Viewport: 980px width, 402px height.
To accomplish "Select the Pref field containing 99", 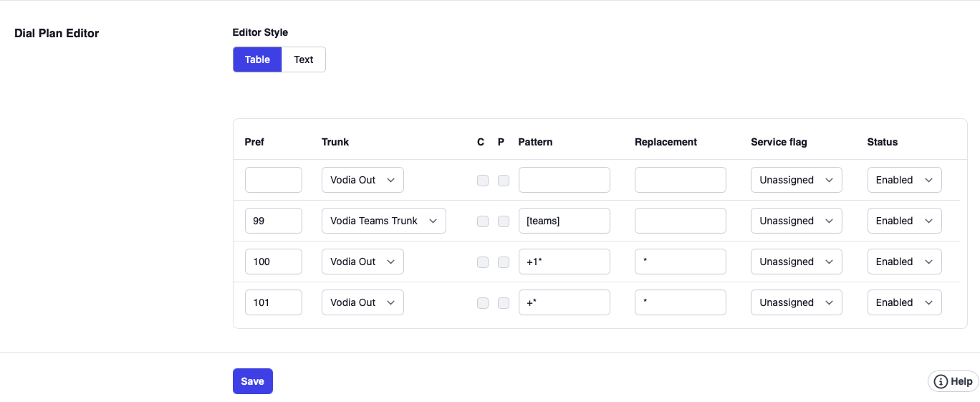I will 273,221.
